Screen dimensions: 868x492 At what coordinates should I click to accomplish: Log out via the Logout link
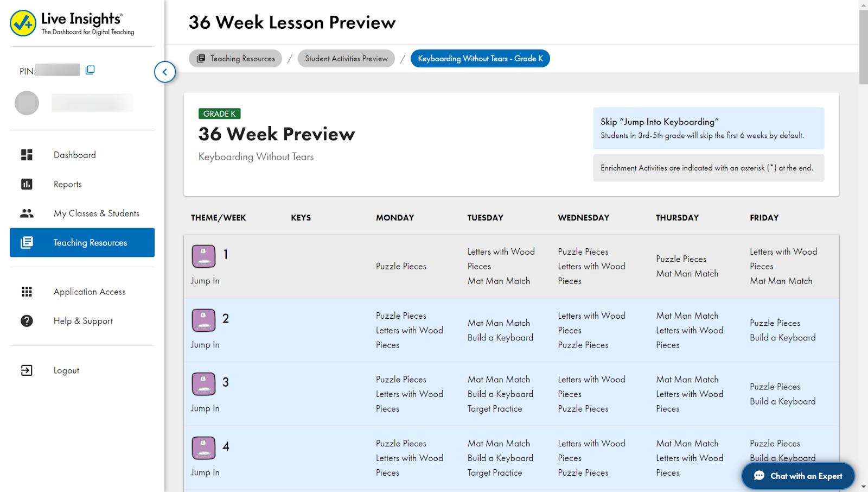(66, 370)
